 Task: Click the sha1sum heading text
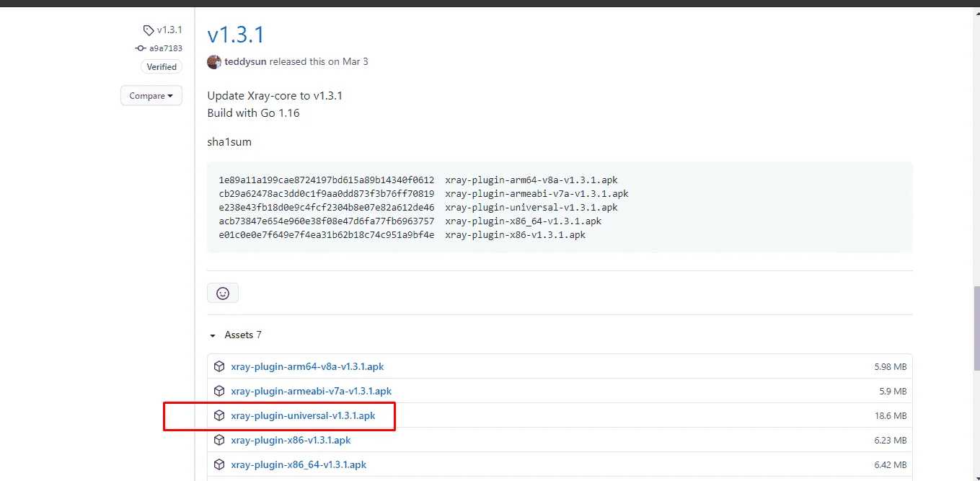click(x=229, y=142)
